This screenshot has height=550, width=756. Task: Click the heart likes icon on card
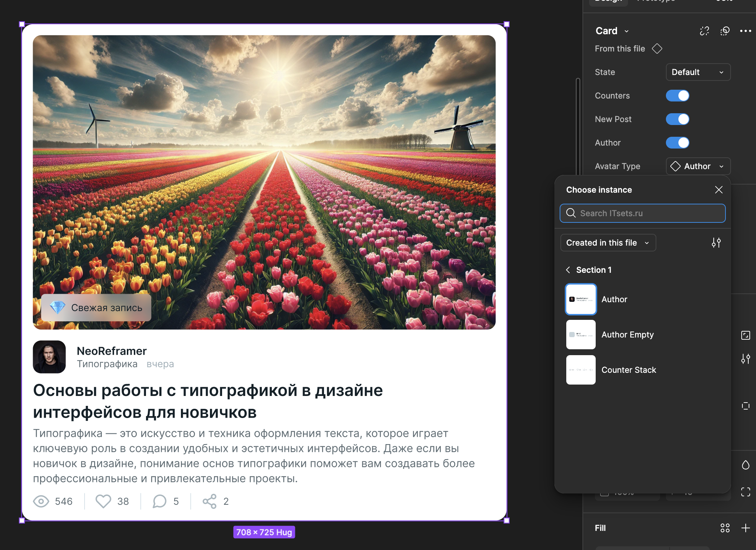(x=103, y=501)
